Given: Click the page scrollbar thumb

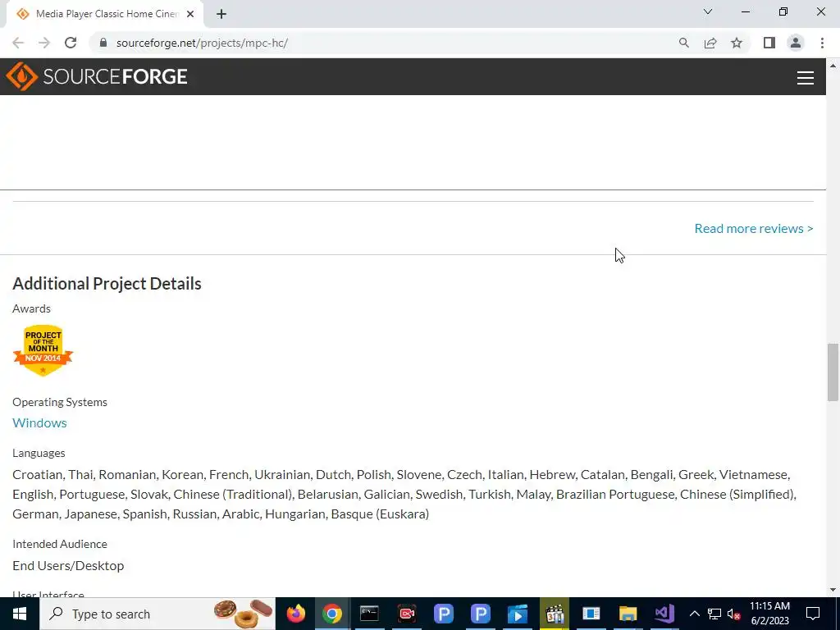Looking at the screenshot, I should click(833, 372).
